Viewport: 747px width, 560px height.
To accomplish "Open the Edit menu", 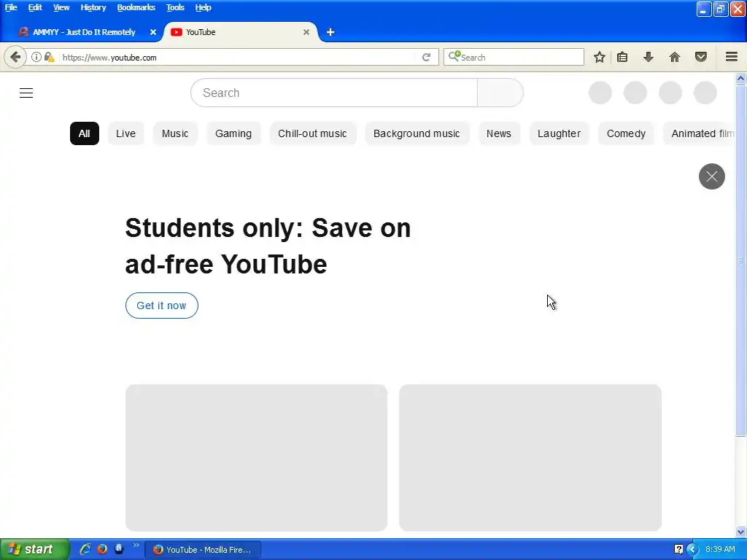I will [x=35, y=7].
